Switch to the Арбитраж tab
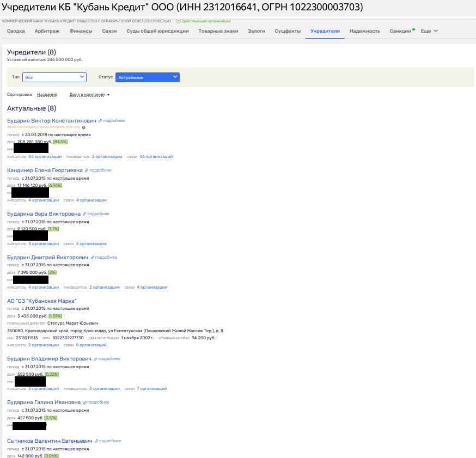476x458 pixels. point(47,32)
